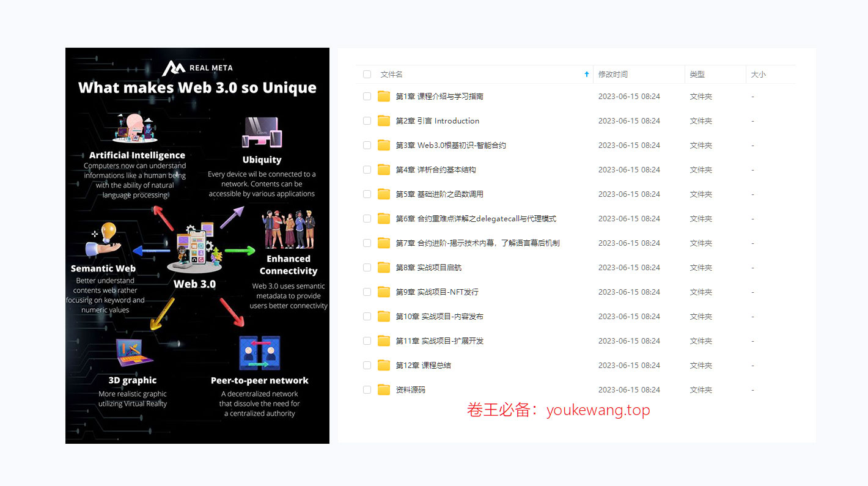Tick the checkbox for 第4章 详析合约基本结构
The width and height of the screenshot is (868, 486).
coord(367,169)
